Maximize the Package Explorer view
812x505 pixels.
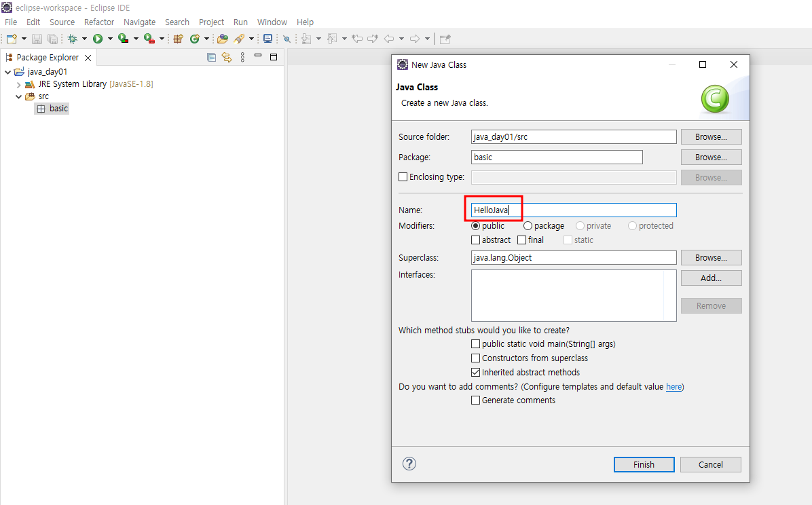(x=274, y=57)
